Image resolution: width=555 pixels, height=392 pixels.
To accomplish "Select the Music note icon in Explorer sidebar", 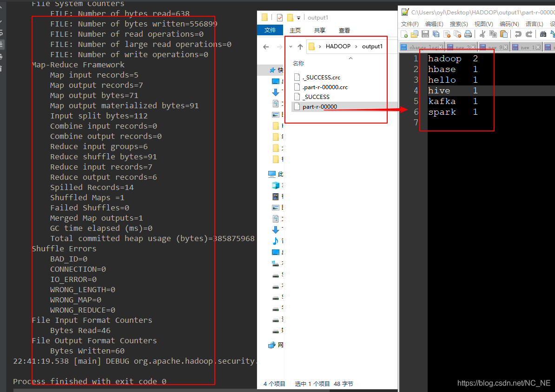I will pos(275,241).
